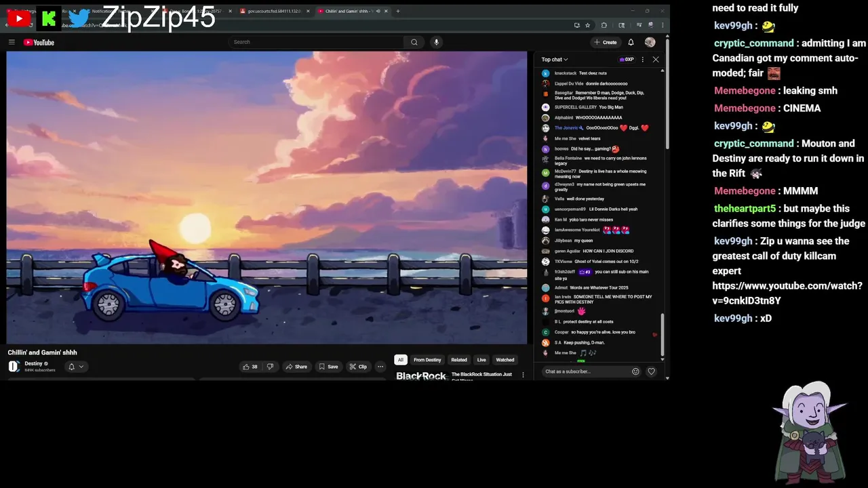Click the Create button
This screenshot has height=488, width=868.
(605, 42)
